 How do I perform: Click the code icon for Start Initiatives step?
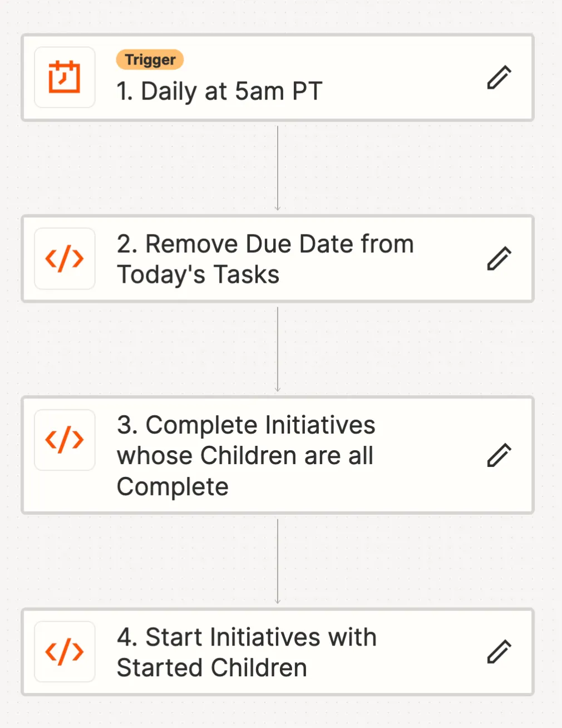coord(65,652)
